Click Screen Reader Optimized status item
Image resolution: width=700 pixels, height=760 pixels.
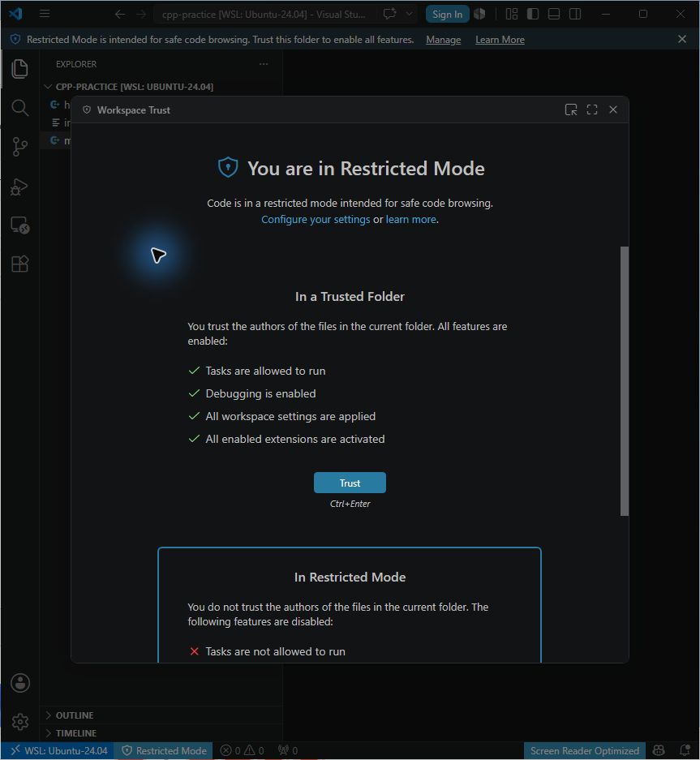tap(585, 750)
